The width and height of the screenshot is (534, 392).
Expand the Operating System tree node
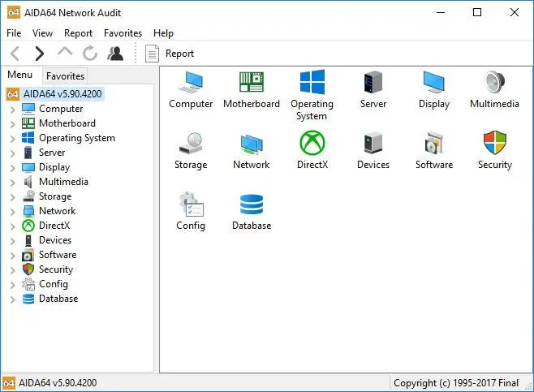tap(13, 139)
